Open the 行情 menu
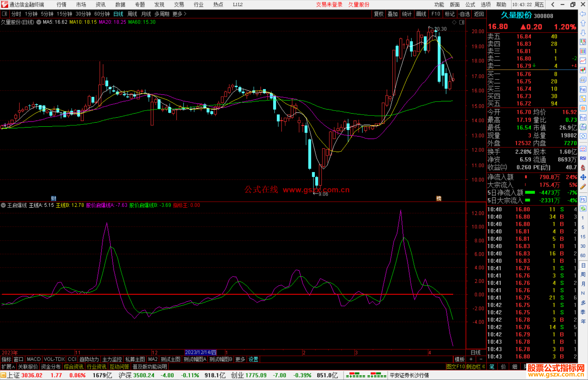This screenshot has height=380, width=588. [x=61, y=4]
